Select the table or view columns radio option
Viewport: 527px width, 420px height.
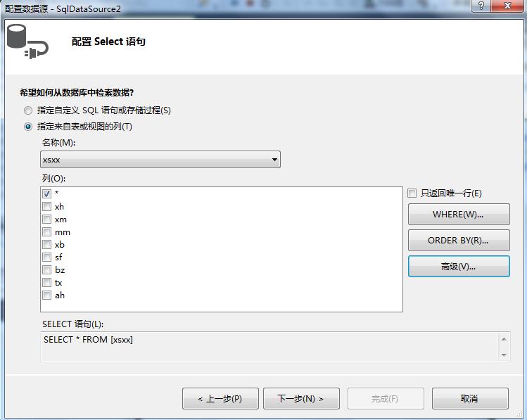point(28,127)
